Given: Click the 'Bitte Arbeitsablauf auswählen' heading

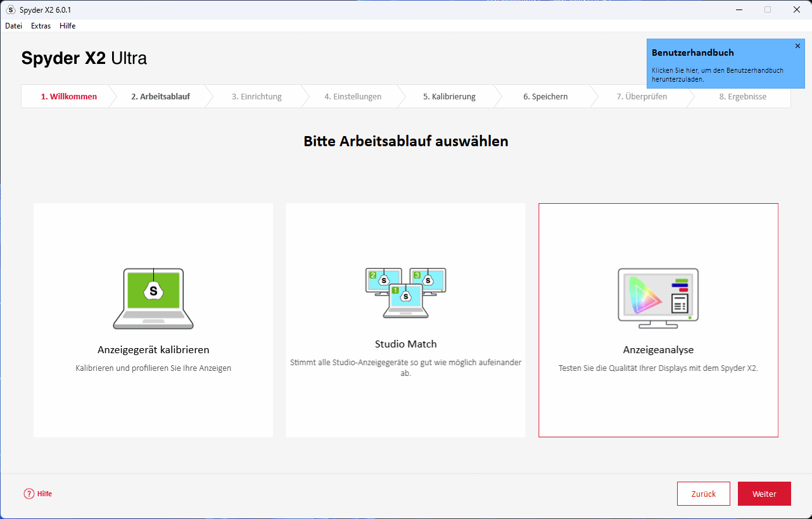Looking at the screenshot, I should click(406, 141).
